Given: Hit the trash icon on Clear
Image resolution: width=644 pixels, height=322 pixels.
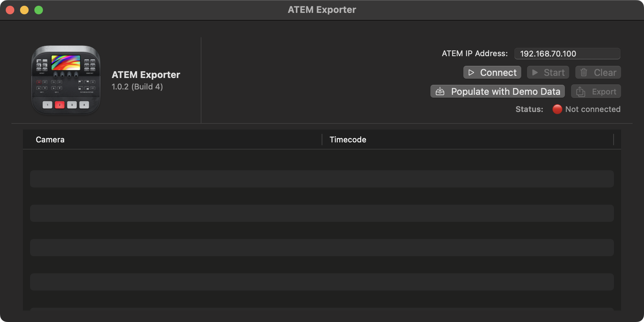Looking at the screenshot, I should pos(584,73).
